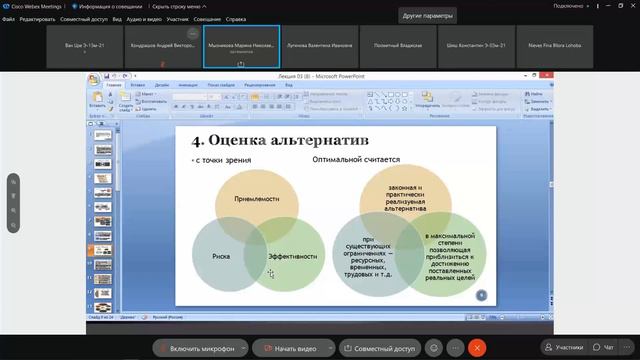Open the three-dot more options button

[455, 348]
